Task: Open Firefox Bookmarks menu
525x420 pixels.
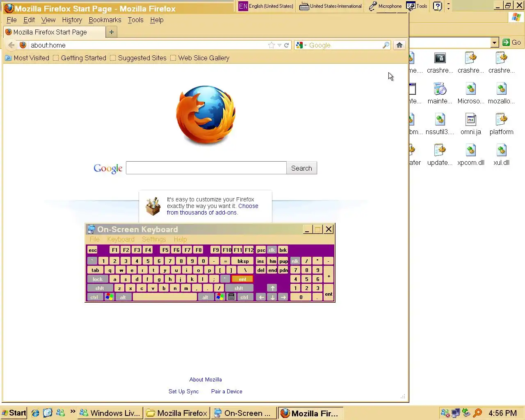Action: [x=105, y=20]
